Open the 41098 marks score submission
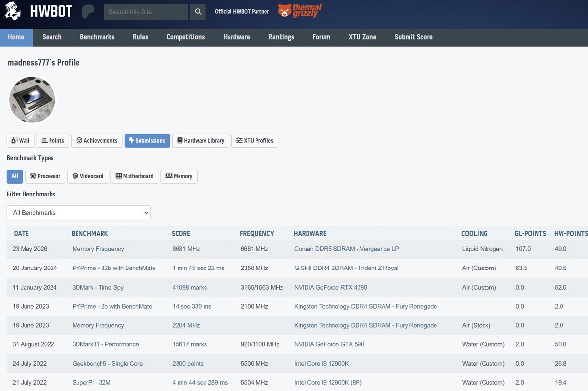Image resolution: width=588 pixels, height=391 pixels. coord(189,287)
